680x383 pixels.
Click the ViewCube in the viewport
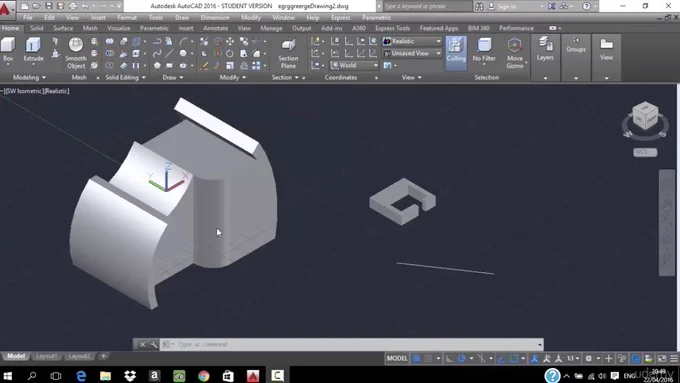[645, 116]
